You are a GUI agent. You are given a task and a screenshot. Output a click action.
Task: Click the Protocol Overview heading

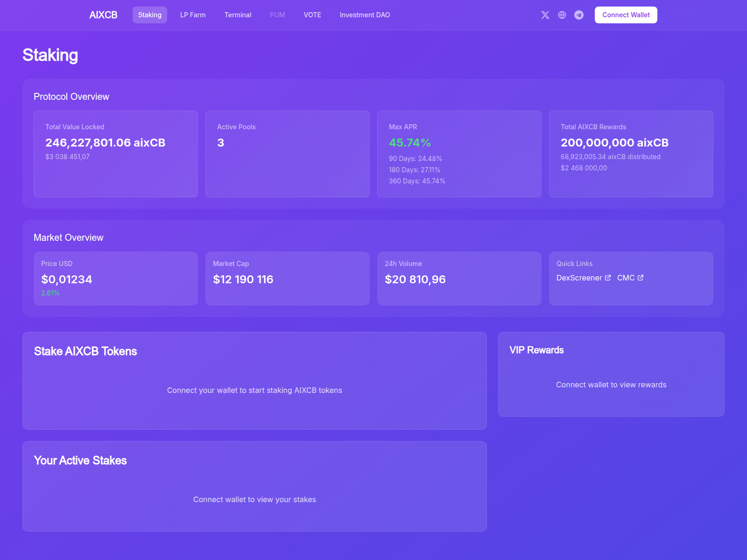click(71, 97)
